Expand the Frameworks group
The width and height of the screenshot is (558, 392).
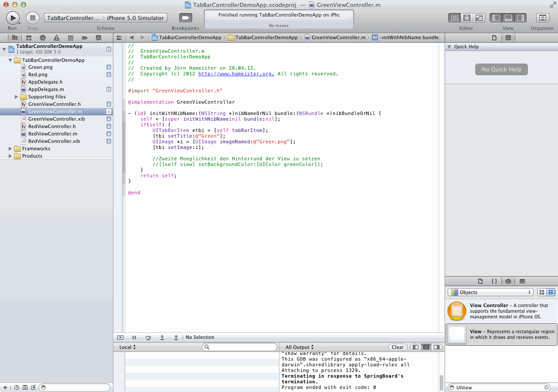[10, 149]
